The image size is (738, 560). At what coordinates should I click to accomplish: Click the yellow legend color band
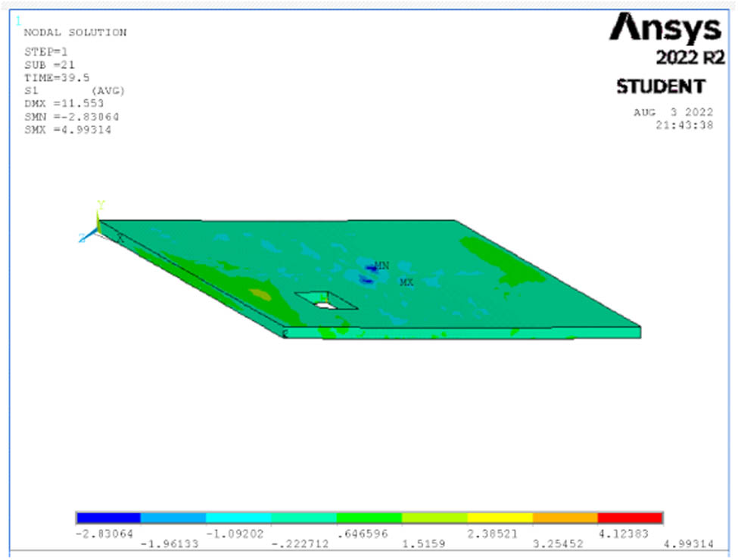pos(500,518)
